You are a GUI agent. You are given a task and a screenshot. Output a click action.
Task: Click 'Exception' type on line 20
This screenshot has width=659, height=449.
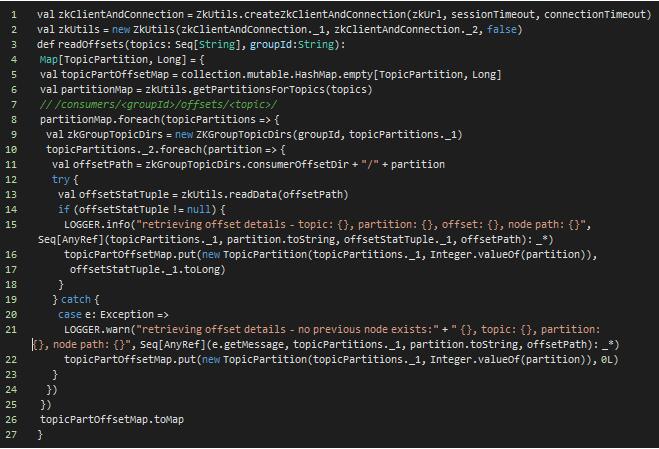coord(127,314)
